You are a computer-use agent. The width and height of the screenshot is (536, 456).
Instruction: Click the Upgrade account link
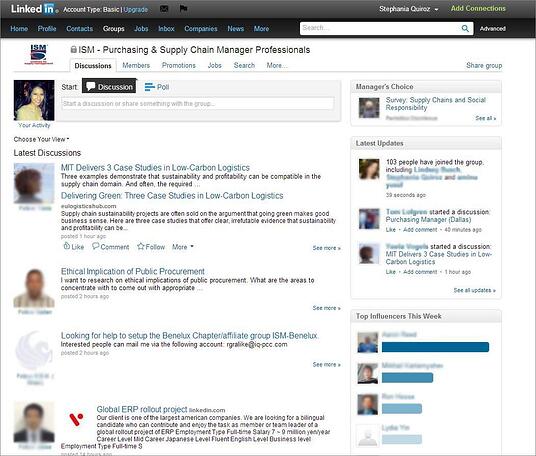pos(135,10)
